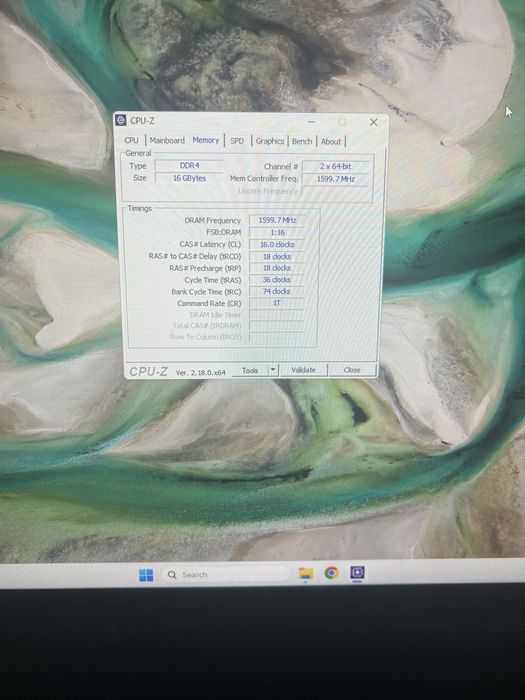Switch to the Bench tab
525x700 pixels.
tap(302, 141)
